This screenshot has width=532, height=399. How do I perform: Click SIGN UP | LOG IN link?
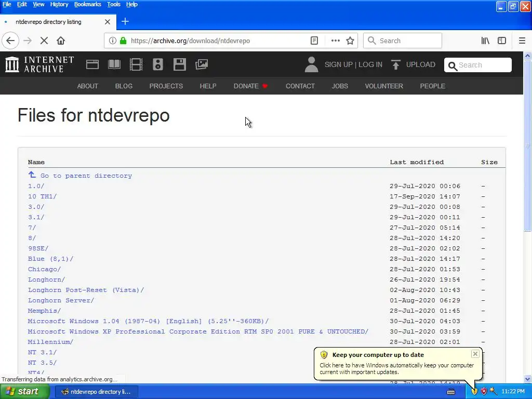click(353, 64)
